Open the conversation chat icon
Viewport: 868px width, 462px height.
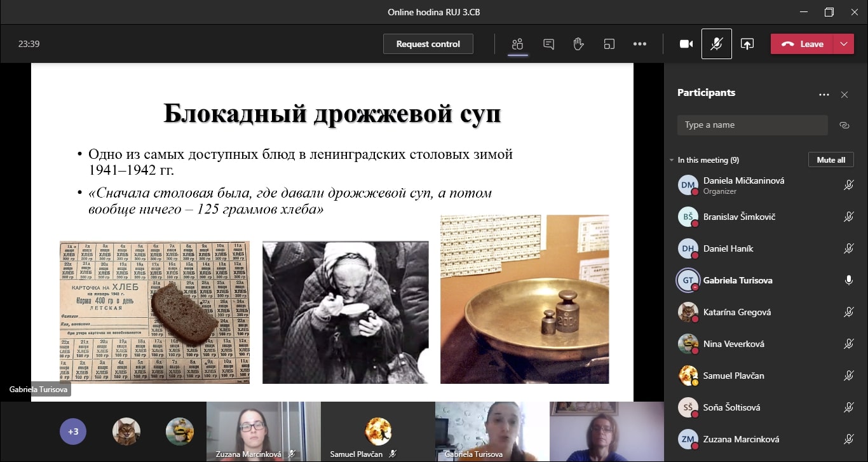[548, 44]
